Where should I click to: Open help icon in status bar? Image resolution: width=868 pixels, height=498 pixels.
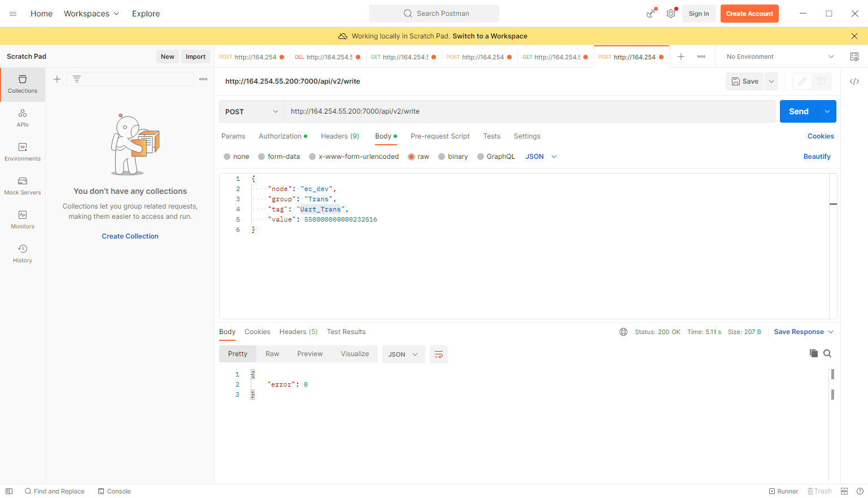click(x=860, y=491)
